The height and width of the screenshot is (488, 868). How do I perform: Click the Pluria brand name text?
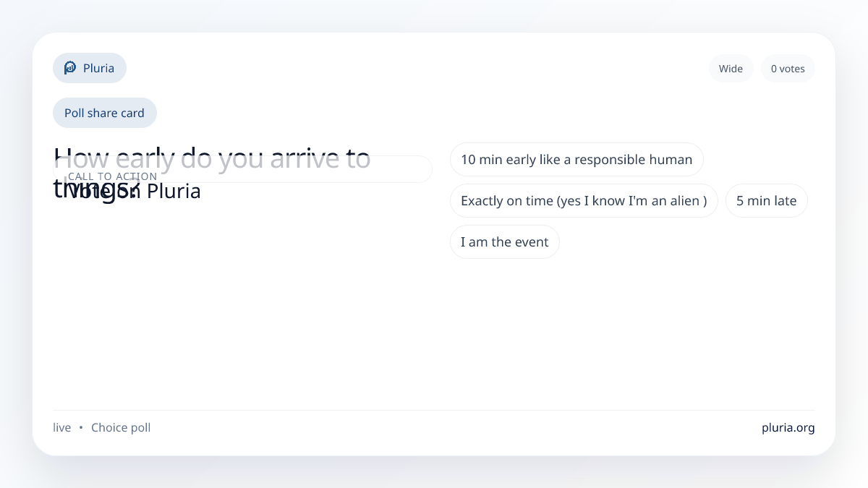(98, 68)
